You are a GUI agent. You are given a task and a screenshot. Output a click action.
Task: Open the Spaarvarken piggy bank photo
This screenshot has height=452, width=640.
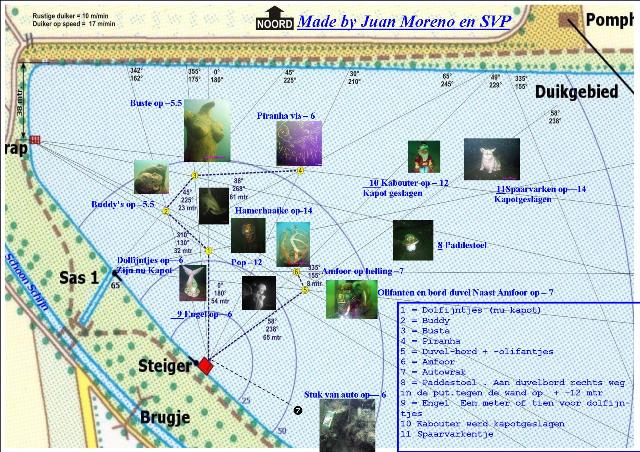click(491, 159)
